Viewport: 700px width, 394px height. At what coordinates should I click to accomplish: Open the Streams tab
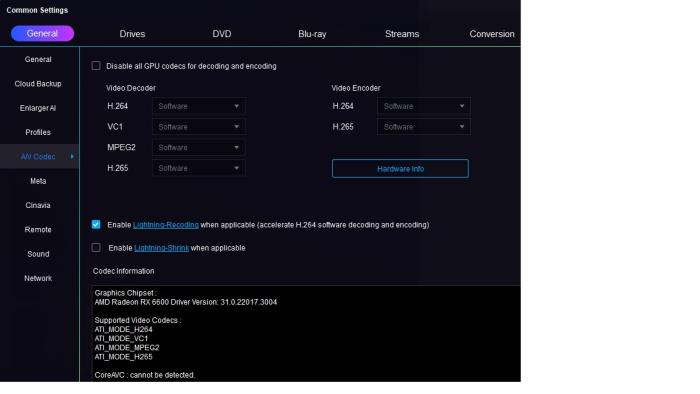tap(402, 34)
